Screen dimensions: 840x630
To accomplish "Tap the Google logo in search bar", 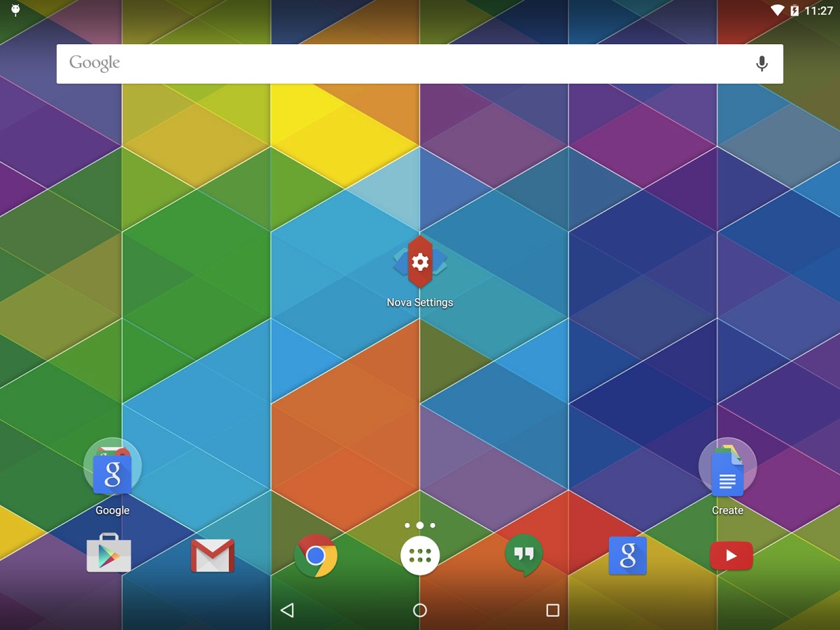I will pyautogui.click(x=94, y=64).
